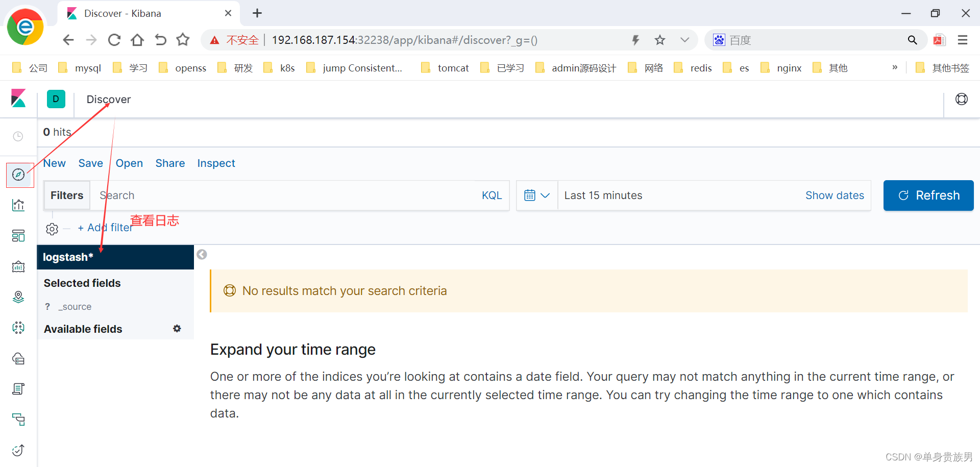Open the help menu lifebuoy icon
Screen dimensions: 980x467
coord(962,99)
